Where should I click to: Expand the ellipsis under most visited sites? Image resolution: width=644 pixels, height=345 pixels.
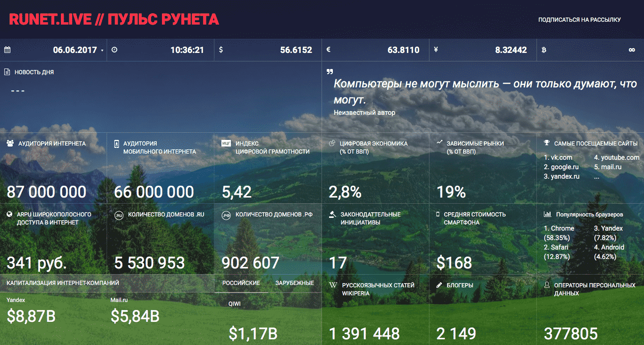[x=597, y=178]
